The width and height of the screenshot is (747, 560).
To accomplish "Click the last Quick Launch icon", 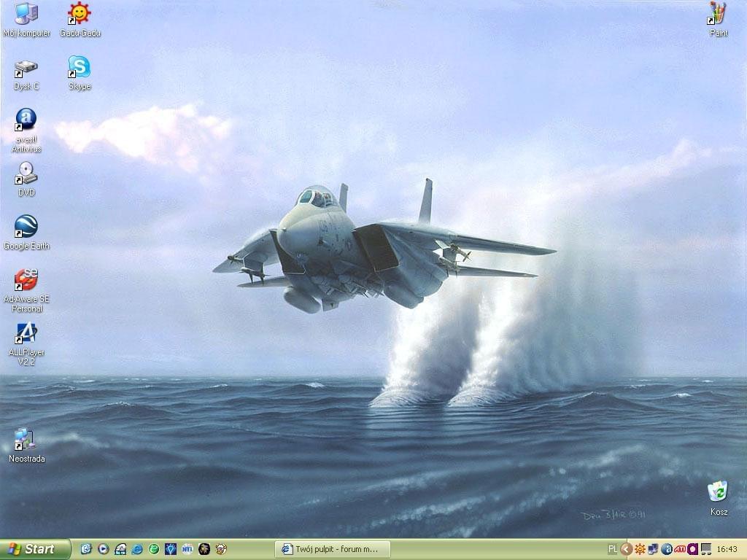I will [x=221, y=550].
